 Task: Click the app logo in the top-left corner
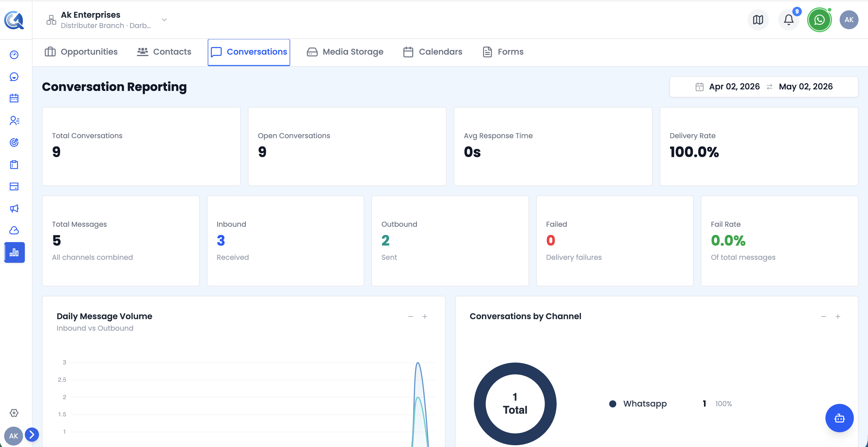[x=14, y=20]
